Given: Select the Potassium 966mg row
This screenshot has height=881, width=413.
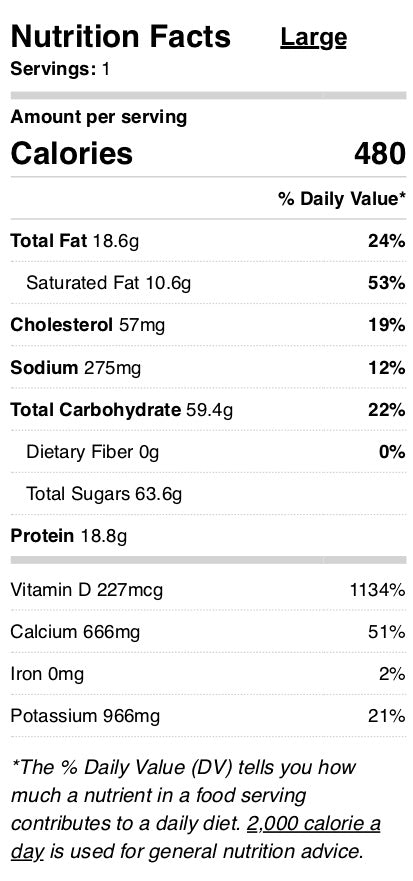Looking at the screenshot, I should 208,716.
